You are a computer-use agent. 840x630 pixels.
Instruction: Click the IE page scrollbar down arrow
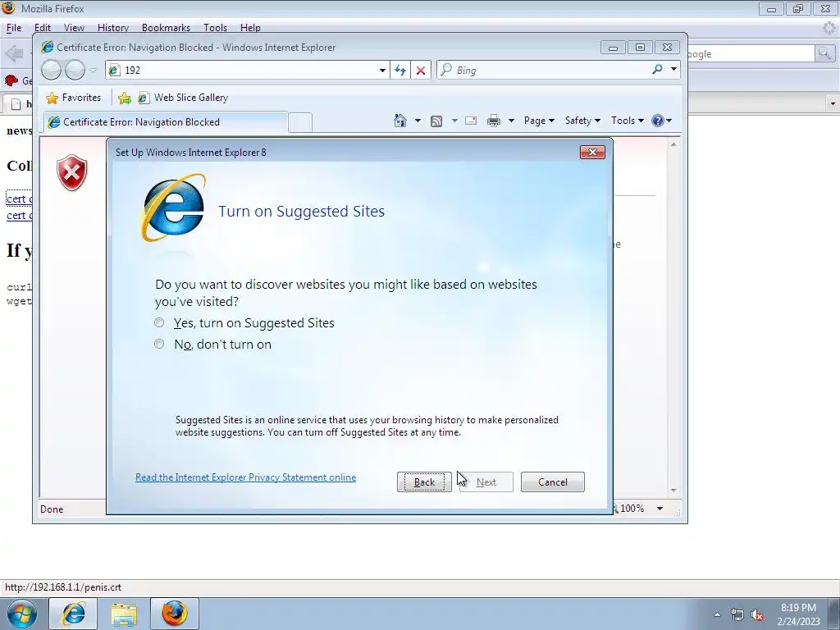point(673,491)
